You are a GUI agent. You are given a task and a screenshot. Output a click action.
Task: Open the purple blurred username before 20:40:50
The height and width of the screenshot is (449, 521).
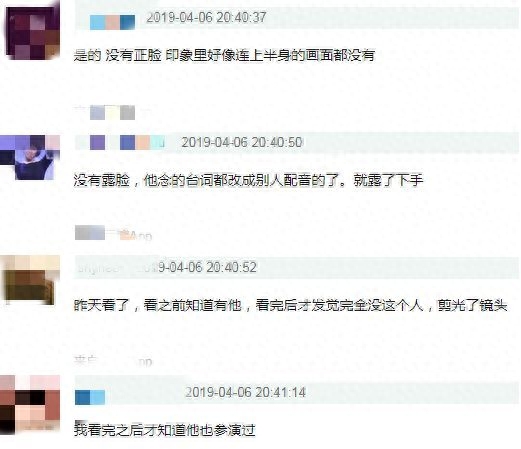[x=127, y=142]
